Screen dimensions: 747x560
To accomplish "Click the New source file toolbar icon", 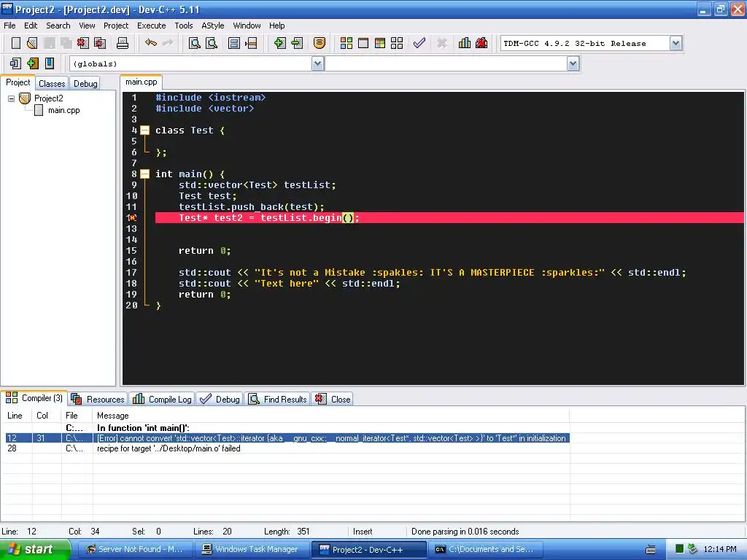I will (16, 43).
